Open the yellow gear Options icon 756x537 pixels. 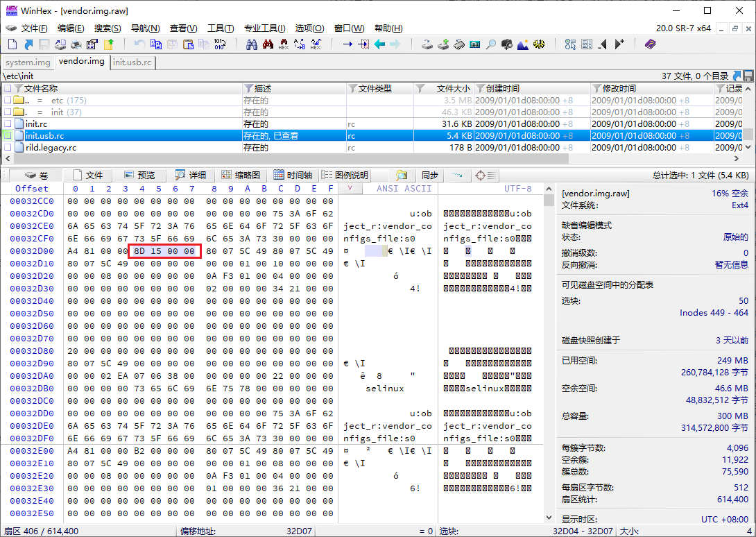point(539,44)
